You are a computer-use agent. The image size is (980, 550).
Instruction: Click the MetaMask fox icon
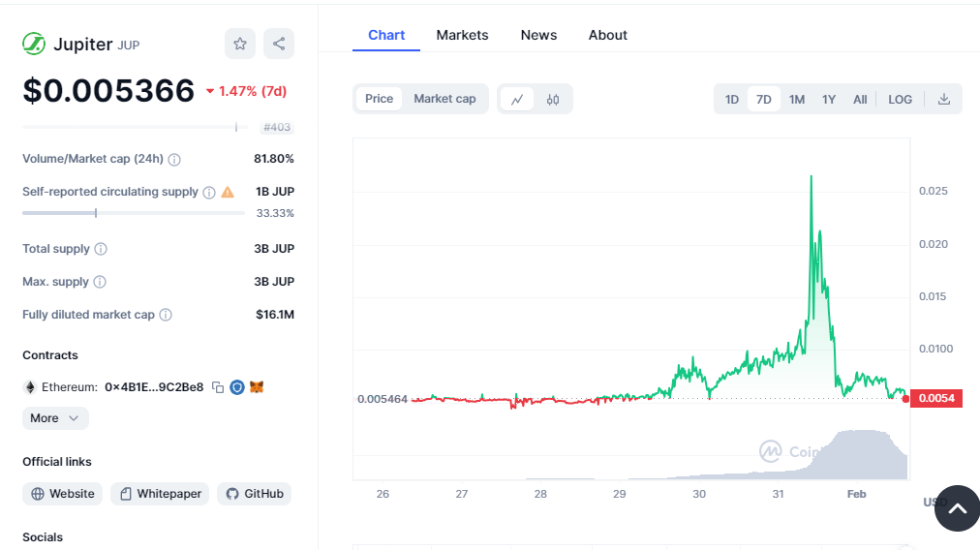point(257,387)
